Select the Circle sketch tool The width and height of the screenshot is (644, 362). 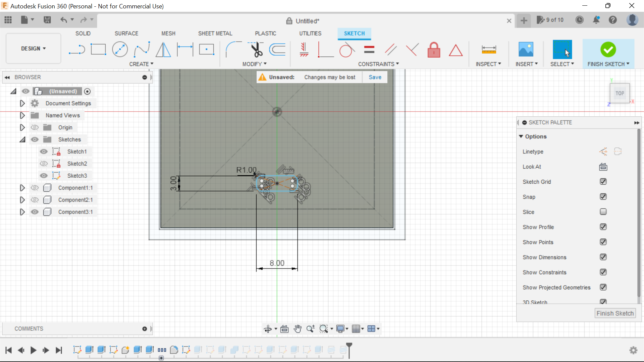[x=120, y=49]
